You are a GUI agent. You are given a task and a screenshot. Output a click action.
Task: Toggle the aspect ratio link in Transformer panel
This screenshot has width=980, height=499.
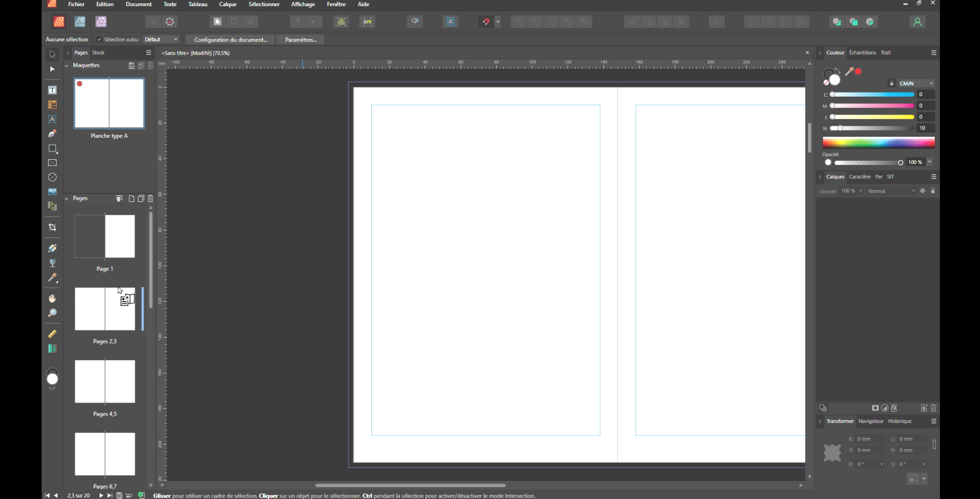tap(934, 445)
